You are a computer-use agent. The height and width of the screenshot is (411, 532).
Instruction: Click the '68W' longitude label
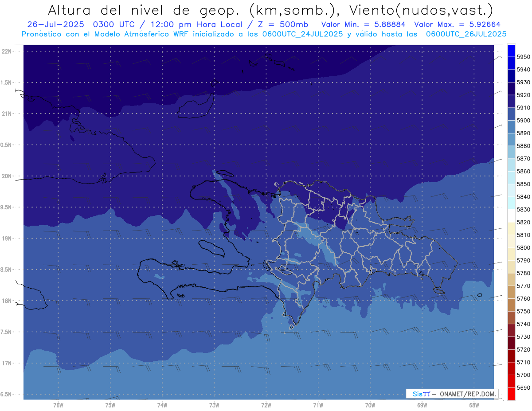[x=474, y=405]
